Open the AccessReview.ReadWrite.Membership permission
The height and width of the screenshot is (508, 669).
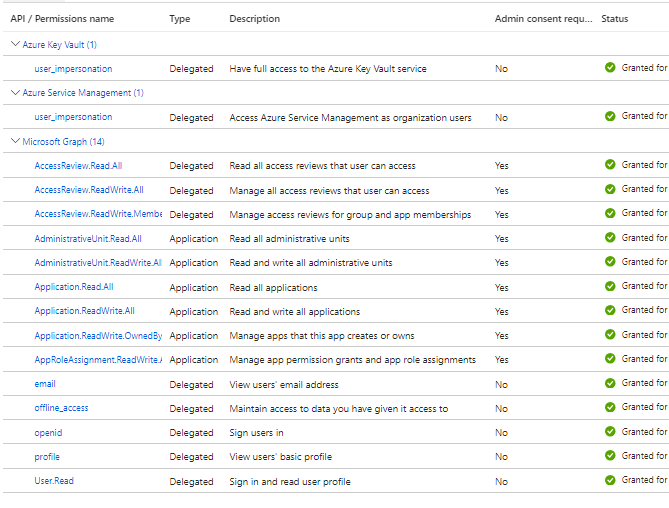point(99,214)
